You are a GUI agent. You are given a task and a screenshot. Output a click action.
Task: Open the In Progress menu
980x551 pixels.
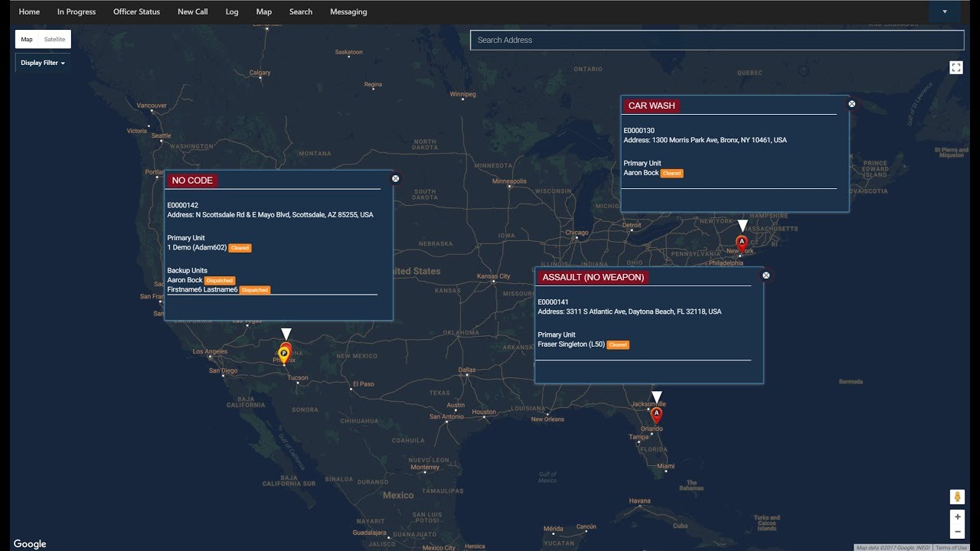(77, 11)
